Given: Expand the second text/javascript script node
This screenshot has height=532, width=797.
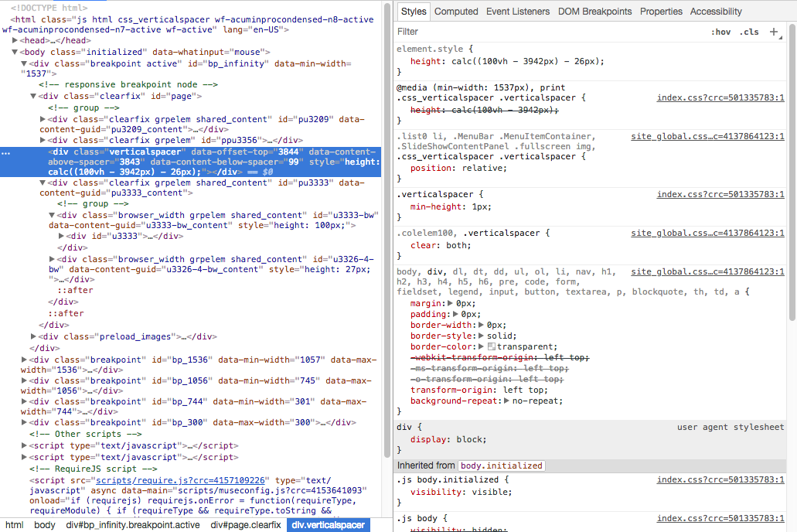Looking at the screenshot, I should pos(24,457).
